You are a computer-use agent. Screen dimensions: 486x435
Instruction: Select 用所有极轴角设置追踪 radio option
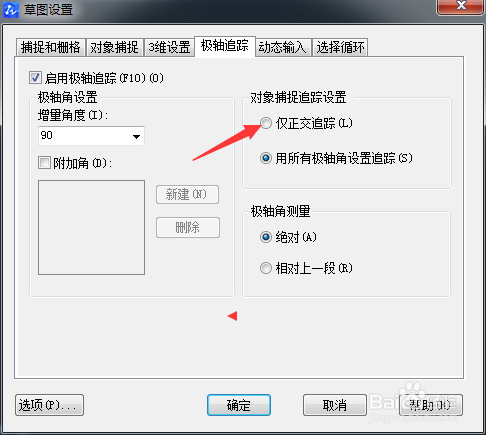tap(266, 158)
